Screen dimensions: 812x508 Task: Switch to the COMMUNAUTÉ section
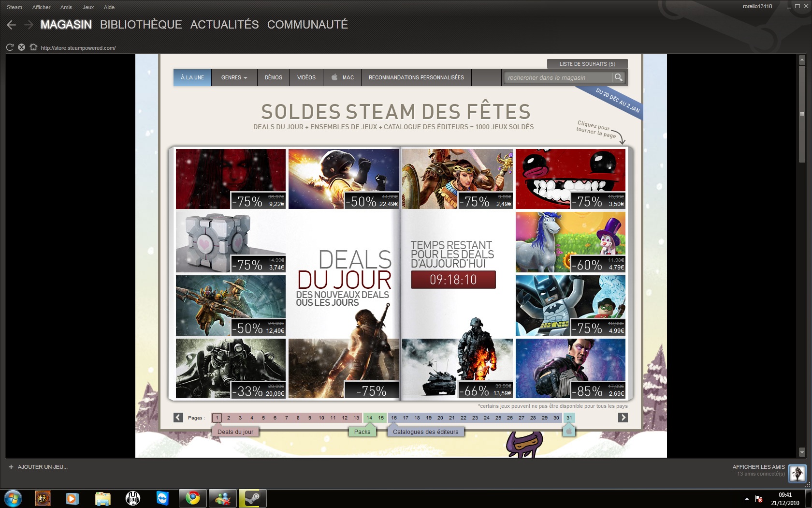pos(307,25)
